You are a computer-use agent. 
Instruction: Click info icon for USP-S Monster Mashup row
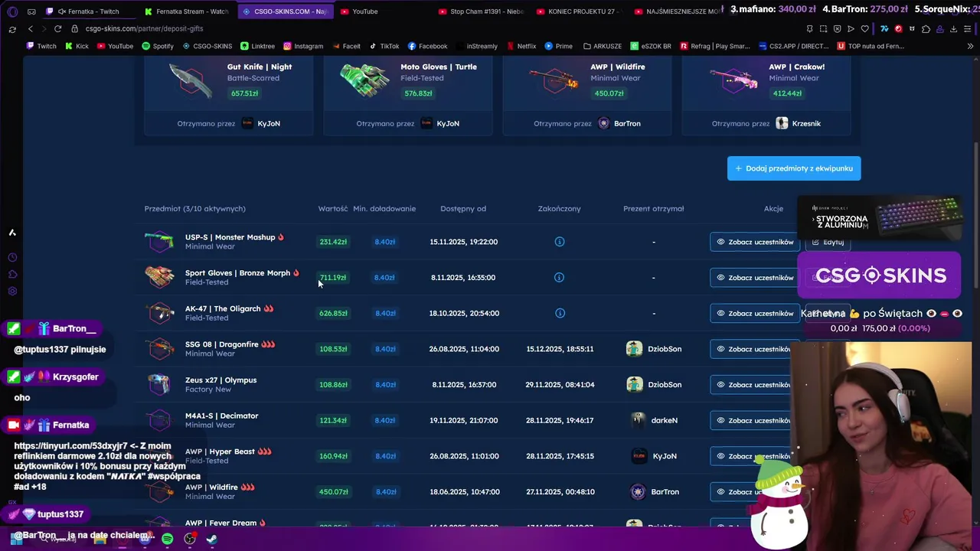coord(560,242)
